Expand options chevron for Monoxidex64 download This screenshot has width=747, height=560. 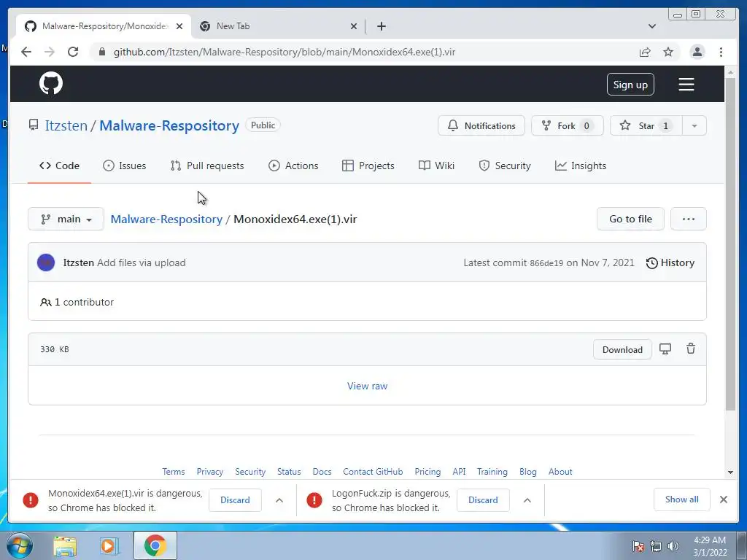tap(279, 500)
